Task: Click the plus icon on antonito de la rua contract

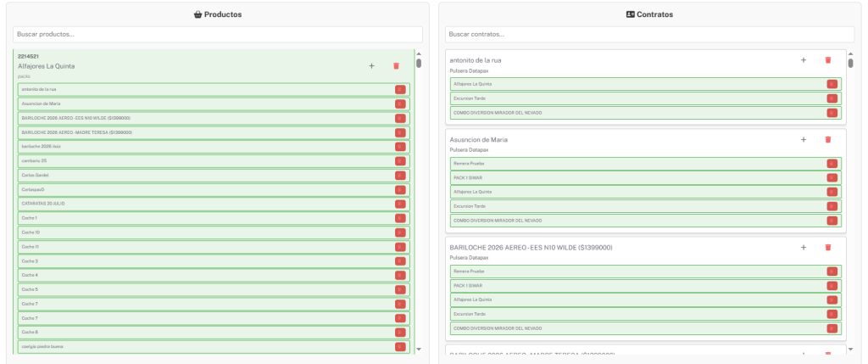Action: [x=804, y=60]
